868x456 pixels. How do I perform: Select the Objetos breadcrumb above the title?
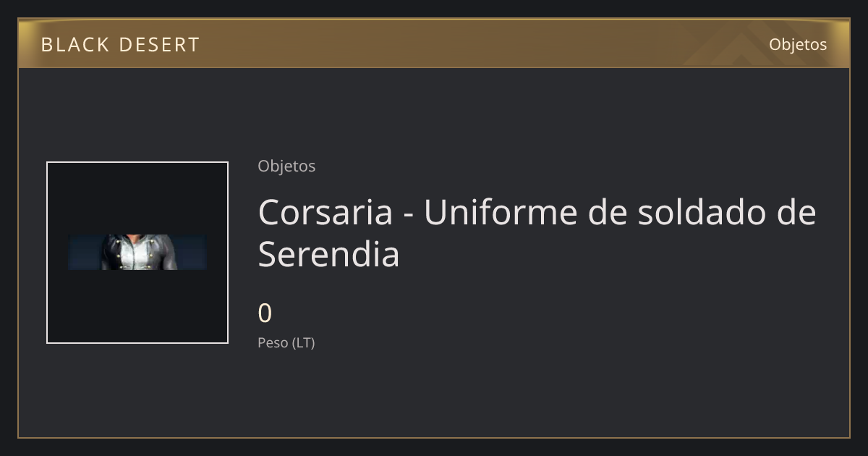point(286,166)
